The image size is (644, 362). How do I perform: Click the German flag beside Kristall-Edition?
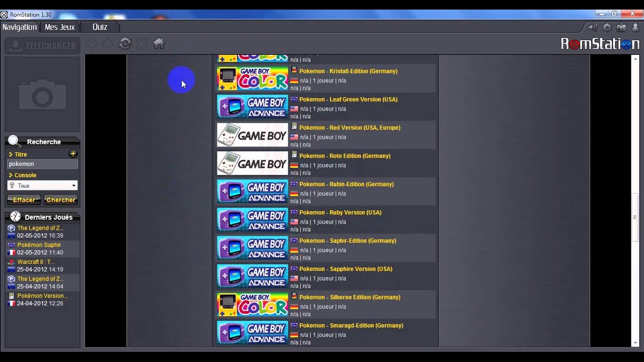(x=294, y=80)
